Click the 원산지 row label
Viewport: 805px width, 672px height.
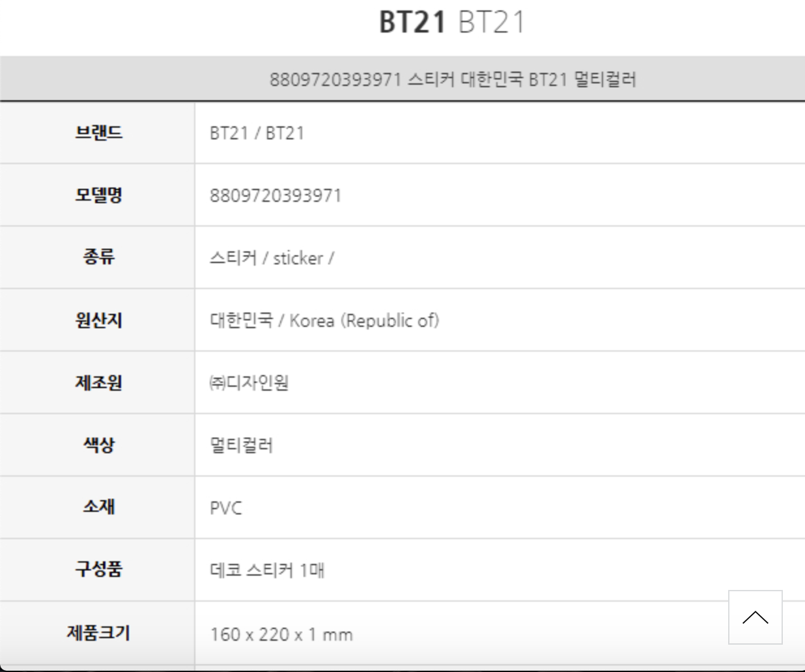coord(98,320)
